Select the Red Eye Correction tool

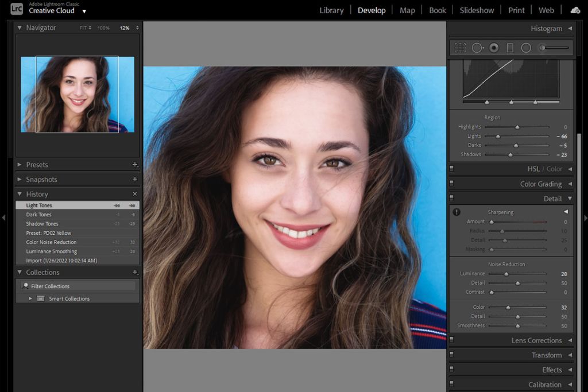493,48
